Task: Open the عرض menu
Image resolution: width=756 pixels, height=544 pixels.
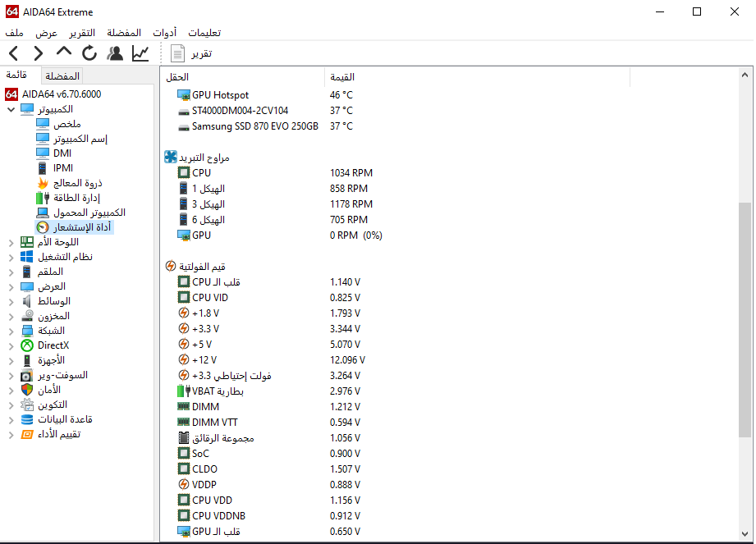Action: 46,33
